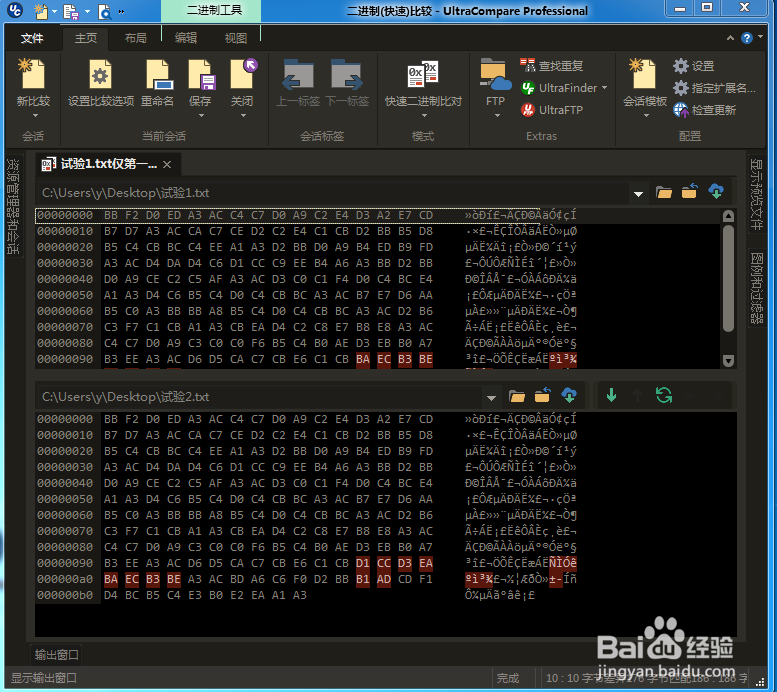The height and width of the screenshot is (692, 777).
Task: Switch to the 布局 (Layout) ribbon tab
Action: 135,38
